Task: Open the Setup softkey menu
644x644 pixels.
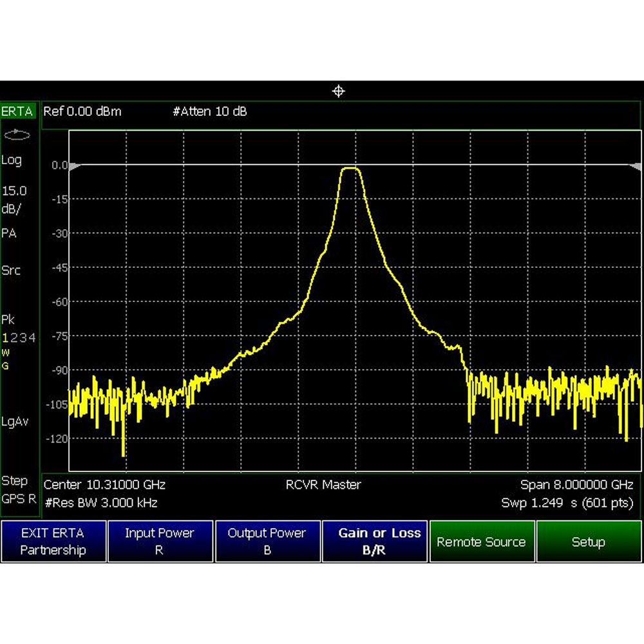Action: tap(589, 542)
